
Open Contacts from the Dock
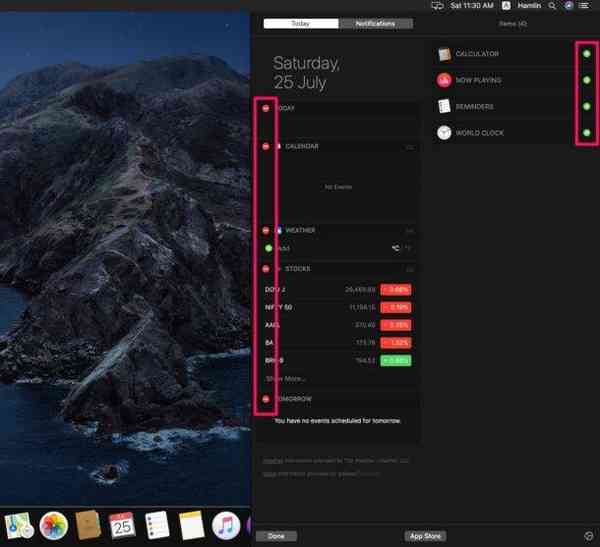[88, 526]
